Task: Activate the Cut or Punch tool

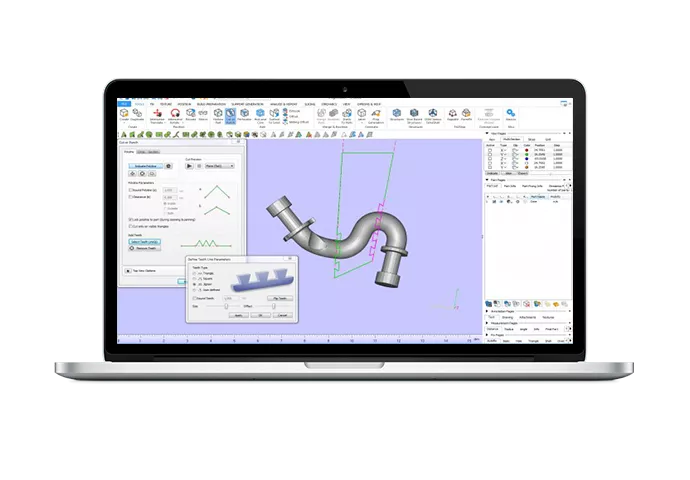Action: (231, 116)
